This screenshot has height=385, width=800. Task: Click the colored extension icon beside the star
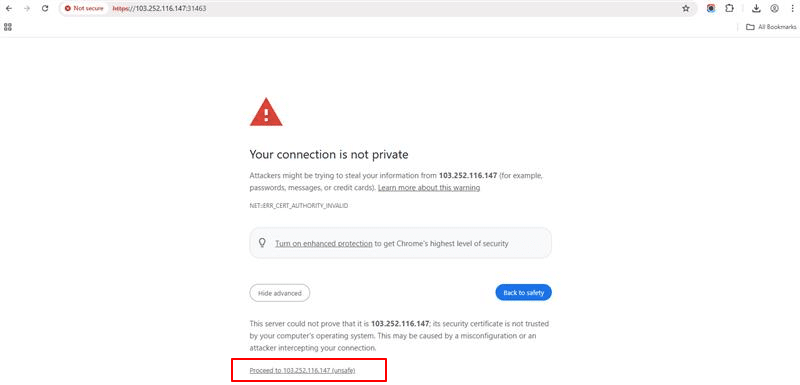(711, 9)
